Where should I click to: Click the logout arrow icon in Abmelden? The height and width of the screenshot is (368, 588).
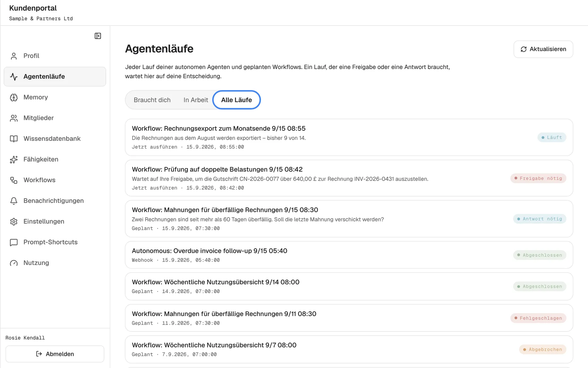point(39,354)
